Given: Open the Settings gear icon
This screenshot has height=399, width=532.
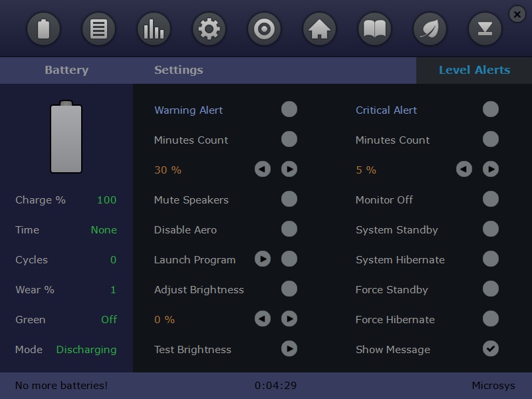Looking at the screenshot, I should click(209, 29).
